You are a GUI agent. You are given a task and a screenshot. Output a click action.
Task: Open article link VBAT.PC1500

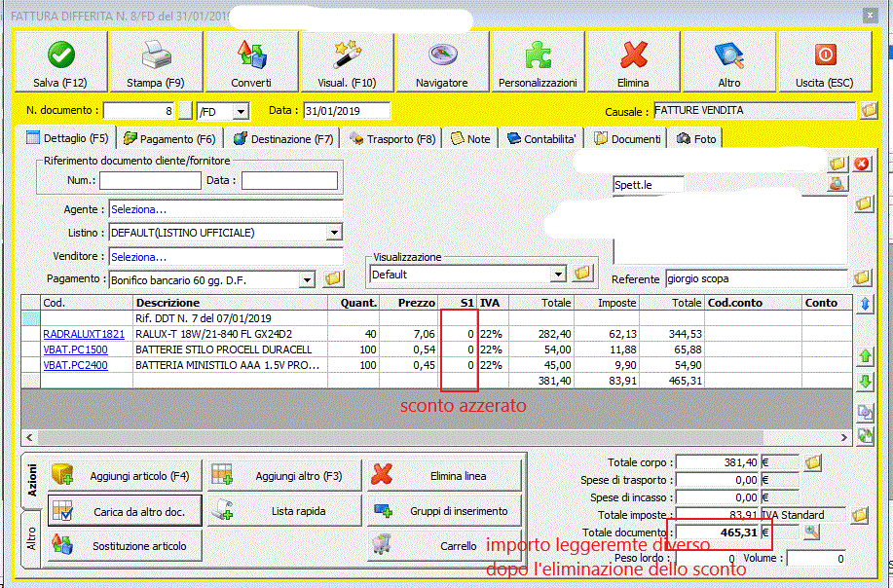click(x=75, y=349)
